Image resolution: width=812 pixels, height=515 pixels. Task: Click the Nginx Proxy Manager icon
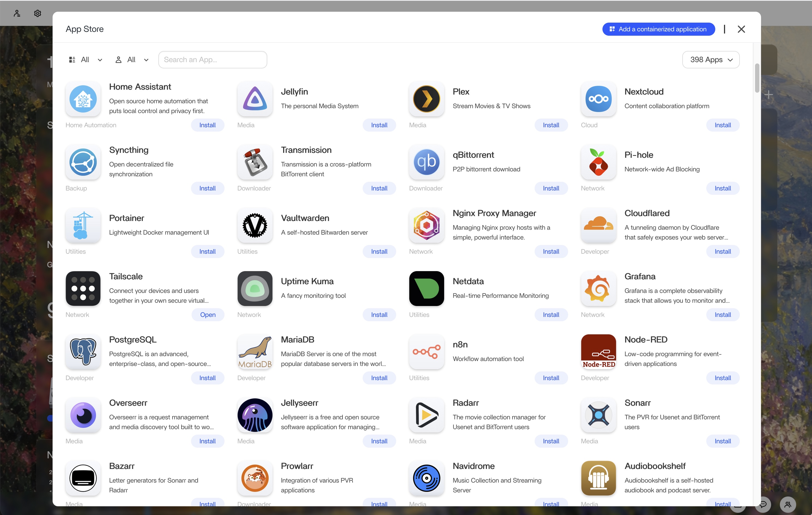point(426,225)
